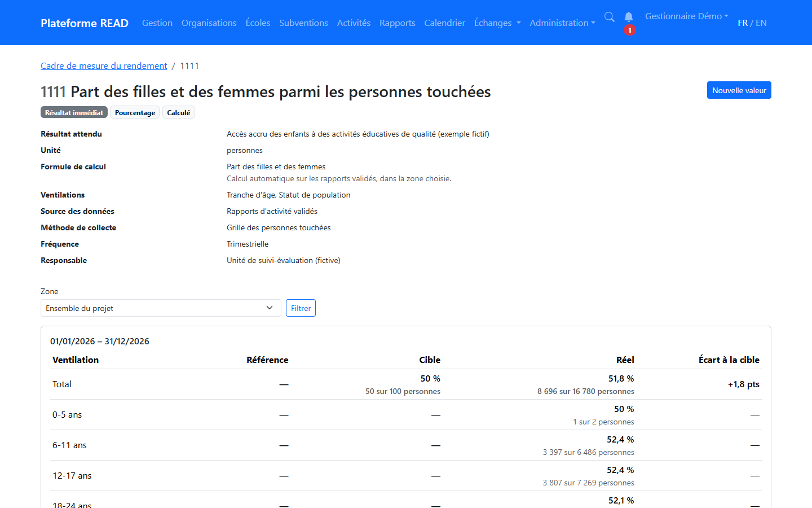Open the Écoles menu item
Screen dimensions: 812x508
click(x=258, y=23)
